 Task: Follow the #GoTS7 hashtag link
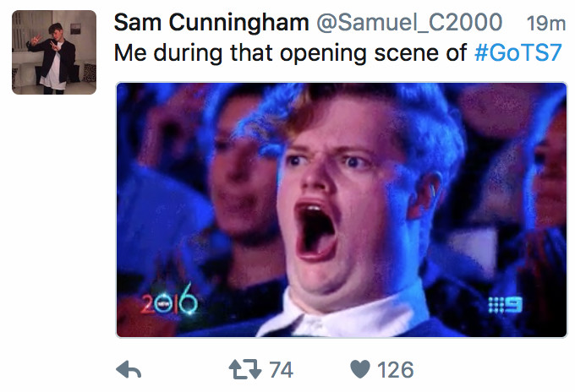(518, 52)
